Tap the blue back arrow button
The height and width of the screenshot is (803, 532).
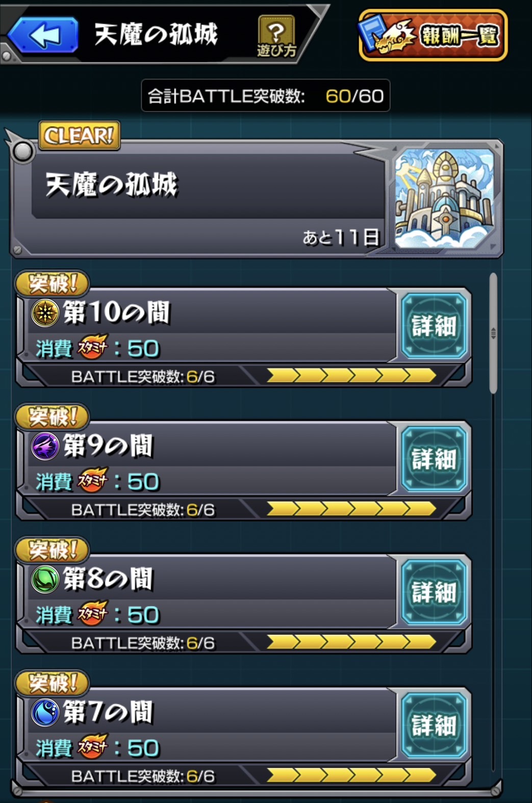click(44, 35)
